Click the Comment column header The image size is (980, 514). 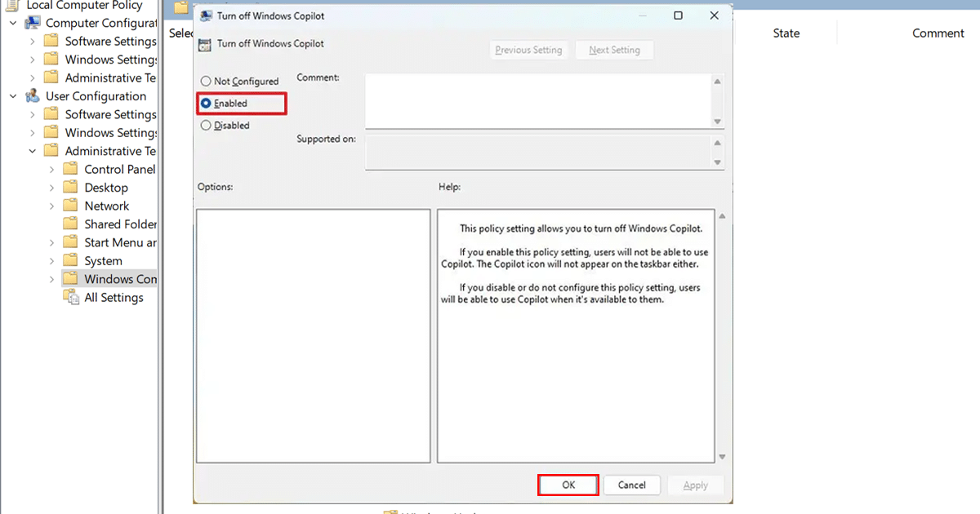938,33
